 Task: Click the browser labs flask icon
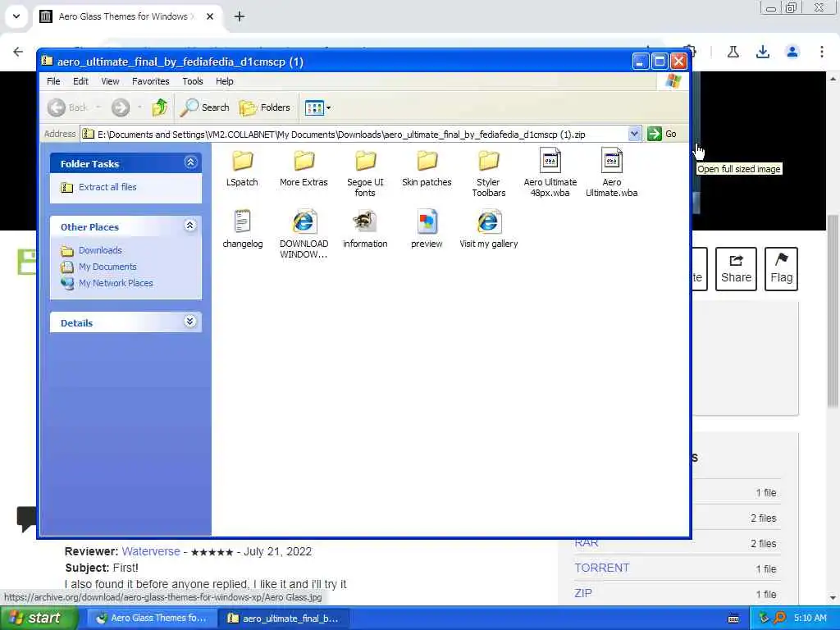[733, 52]
